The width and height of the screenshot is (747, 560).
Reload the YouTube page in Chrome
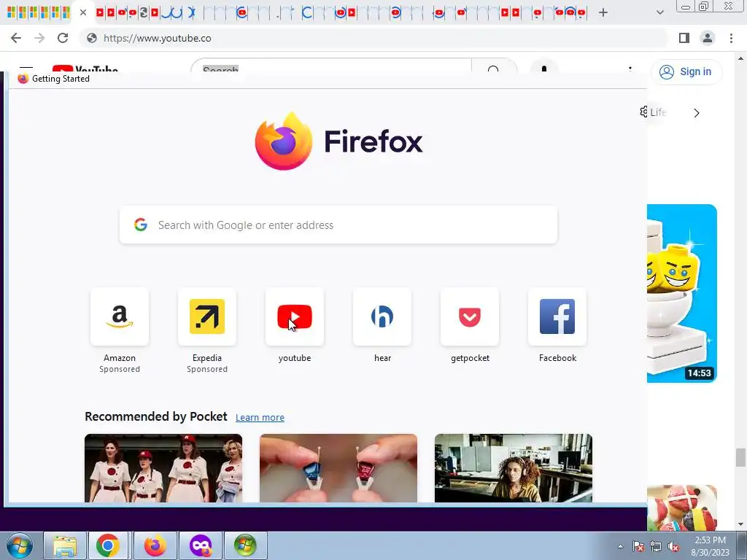63,38
